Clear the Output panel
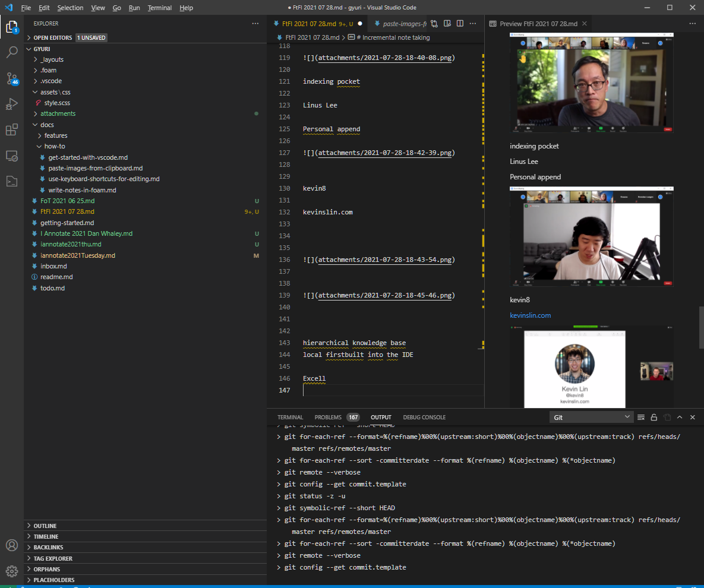704x588 pixels. coord(641,418)
